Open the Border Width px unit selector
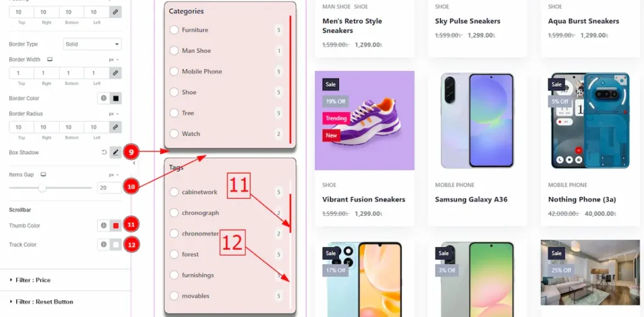The image size is (644, 317). (x=113, y=60)
